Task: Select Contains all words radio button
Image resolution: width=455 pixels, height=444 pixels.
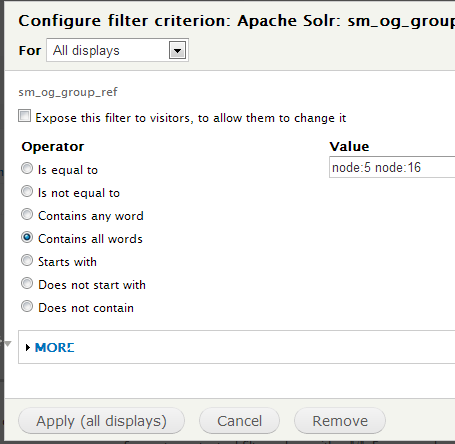Action: [x=27, y=237]
